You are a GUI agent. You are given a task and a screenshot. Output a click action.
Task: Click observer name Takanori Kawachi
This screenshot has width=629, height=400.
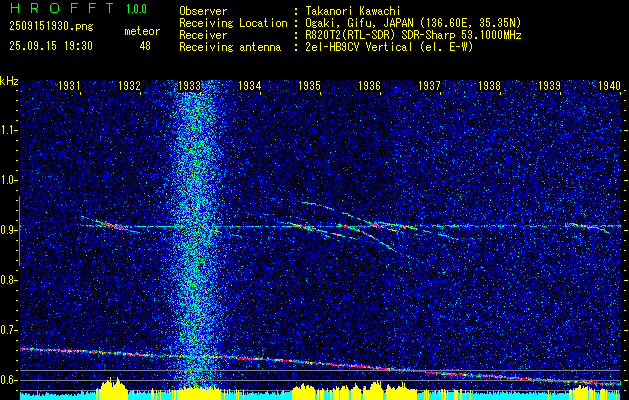click(x=352, y=11)
